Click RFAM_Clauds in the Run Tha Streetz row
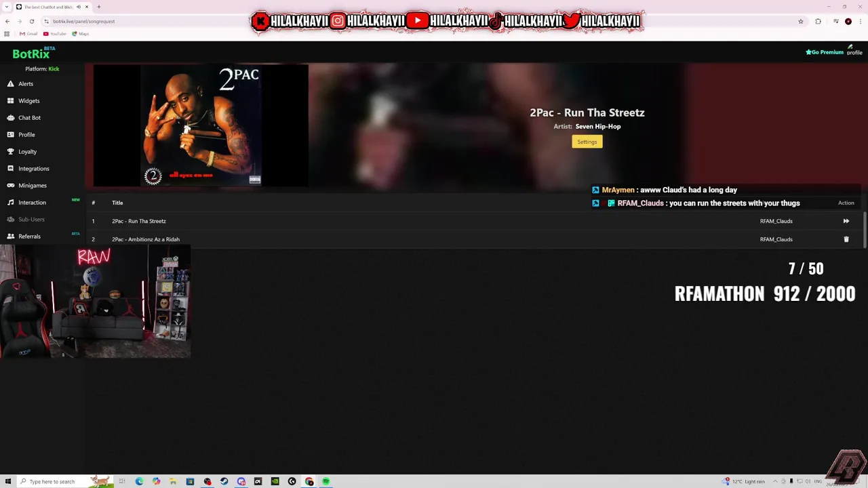 tap(776, 221)
